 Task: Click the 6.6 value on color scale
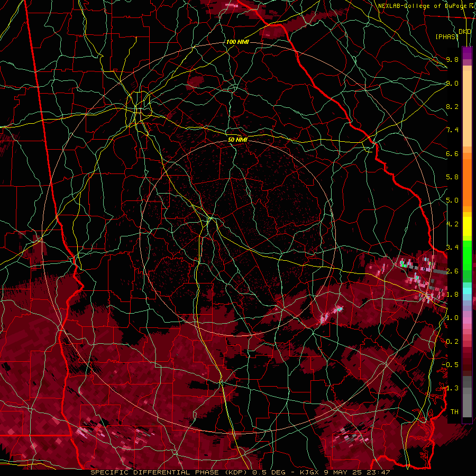pyautogui.click(x=452, y=153)
